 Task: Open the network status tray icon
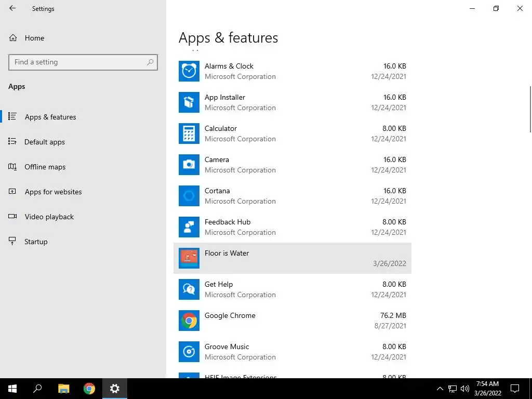click(x=453, y=389)
